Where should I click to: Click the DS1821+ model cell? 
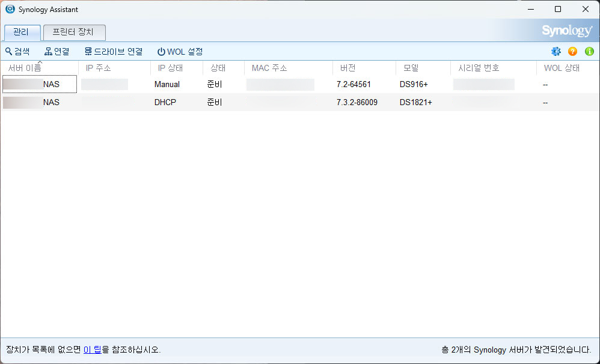click(415, 103)
